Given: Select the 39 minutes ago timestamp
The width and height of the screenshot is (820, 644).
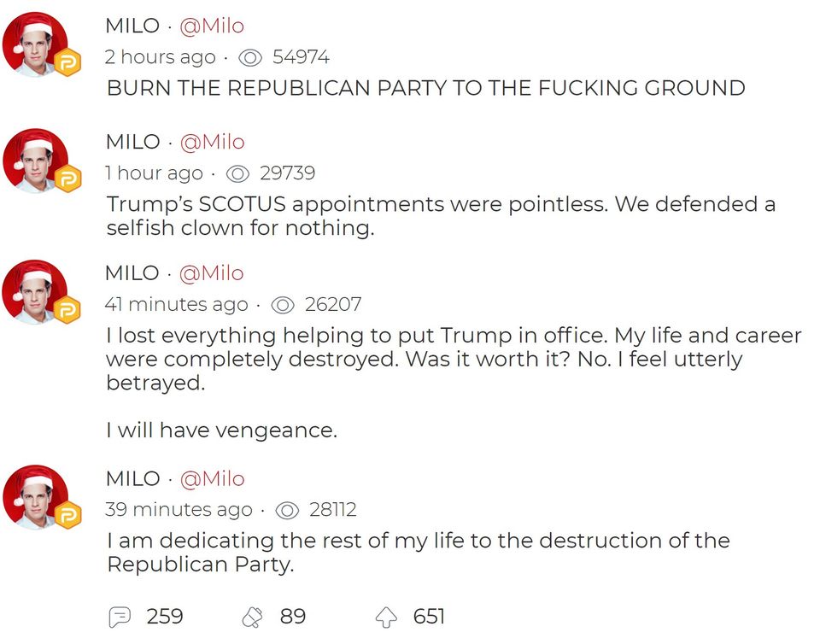Looking at the screenshot, I should click(178, 509).
